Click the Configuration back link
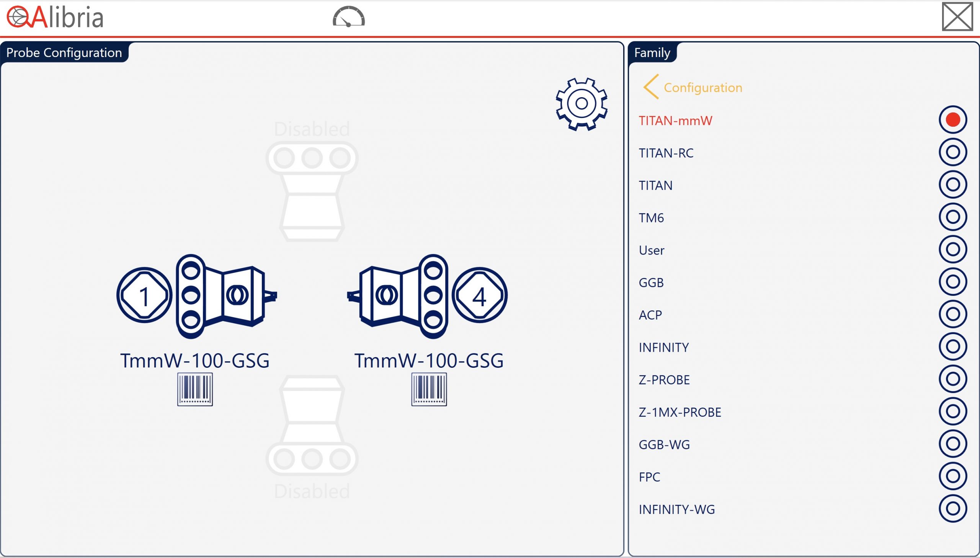 point(702,88)
